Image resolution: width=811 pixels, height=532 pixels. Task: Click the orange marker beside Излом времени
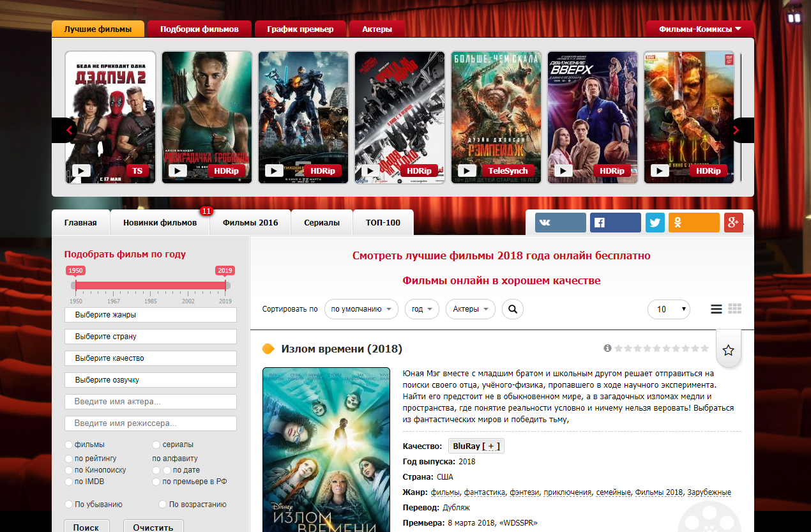coord(268,349)
